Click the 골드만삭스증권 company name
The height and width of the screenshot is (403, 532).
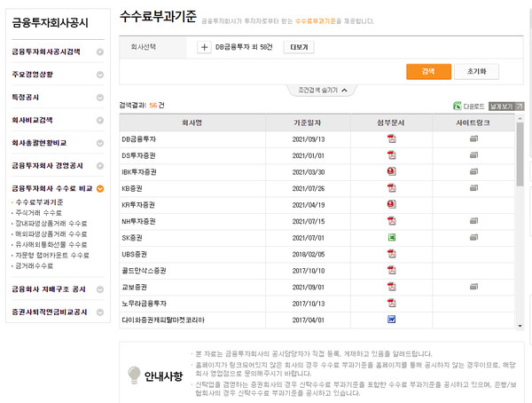tap(144, 271)
